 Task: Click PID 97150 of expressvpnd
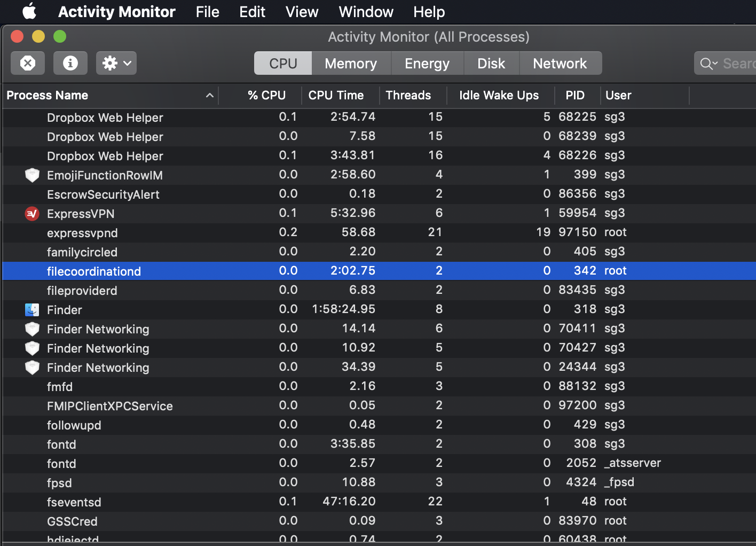click(578, 232)
